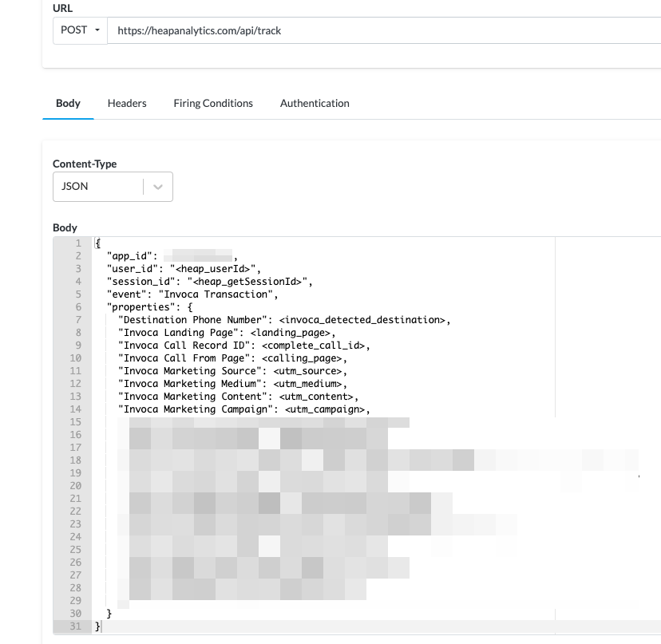
Task: Switch to the Body tab
Action: click(68, 103)
